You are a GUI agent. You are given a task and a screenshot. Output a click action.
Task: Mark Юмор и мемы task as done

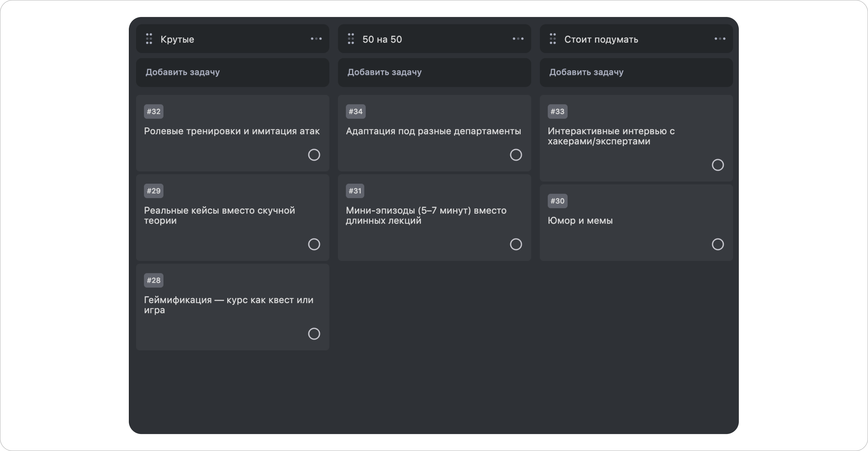pos(717,244)
